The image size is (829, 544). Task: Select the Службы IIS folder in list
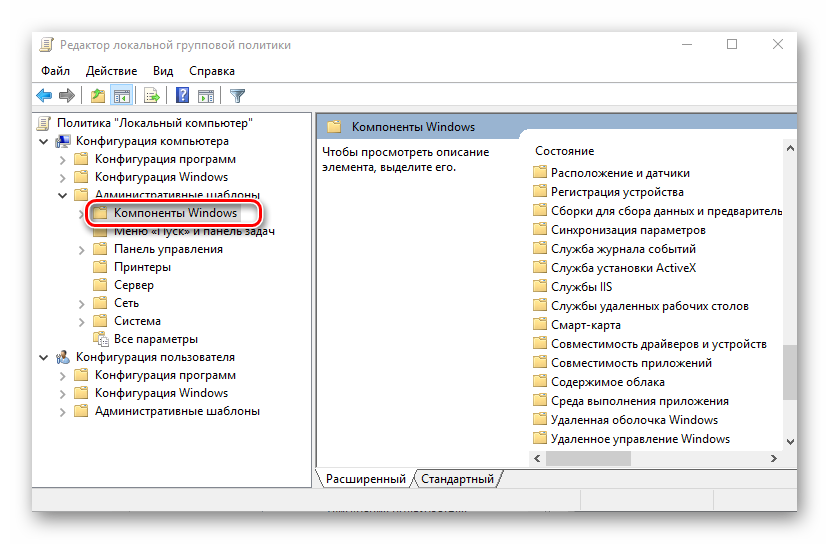581,287
